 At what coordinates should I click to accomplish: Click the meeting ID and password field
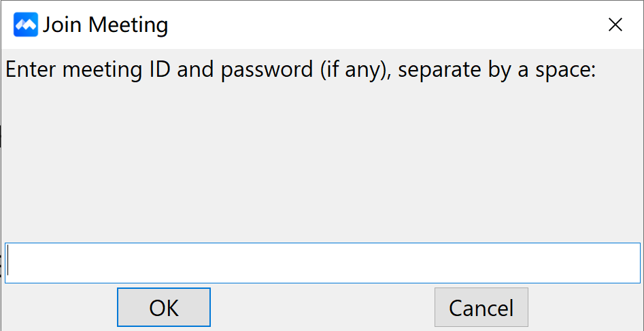coord(322,262)
